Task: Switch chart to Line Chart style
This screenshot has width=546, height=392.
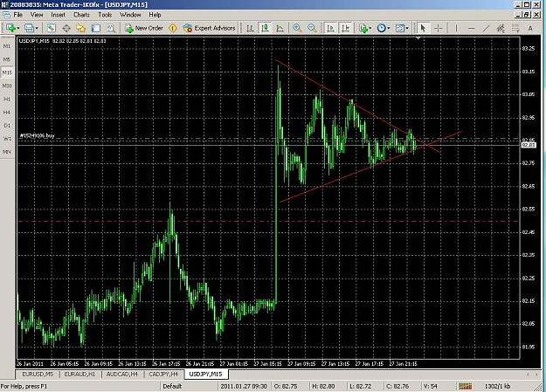Action: [280, 28]
